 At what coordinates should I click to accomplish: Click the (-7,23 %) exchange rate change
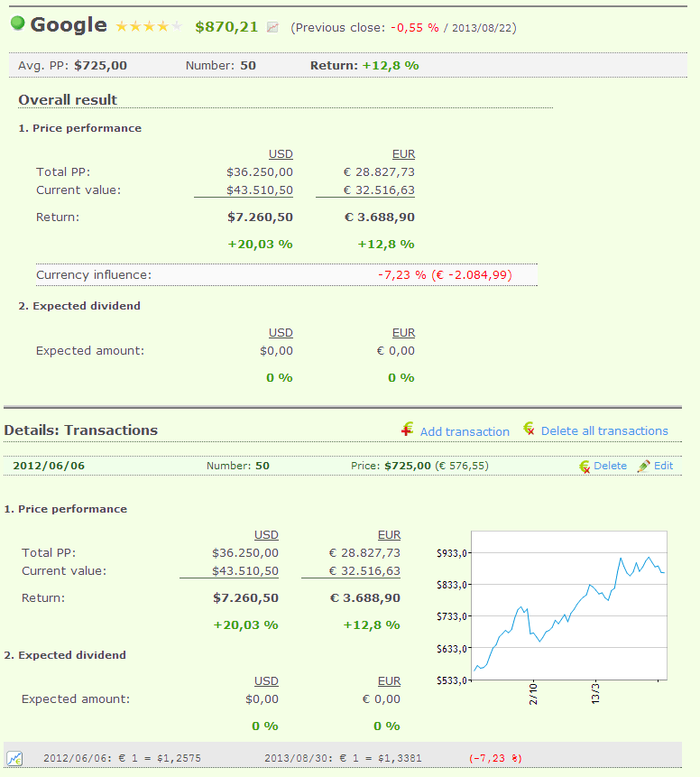click(495, 758)
